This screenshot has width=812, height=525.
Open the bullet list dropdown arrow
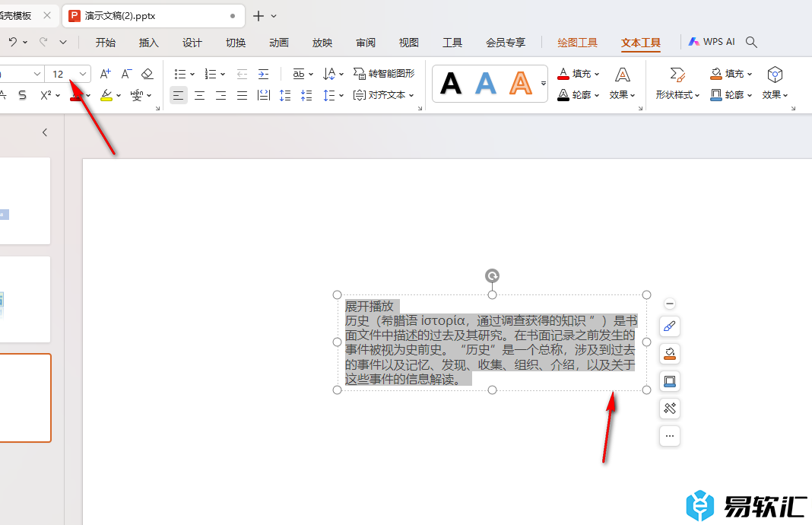(x=192, y=74)
